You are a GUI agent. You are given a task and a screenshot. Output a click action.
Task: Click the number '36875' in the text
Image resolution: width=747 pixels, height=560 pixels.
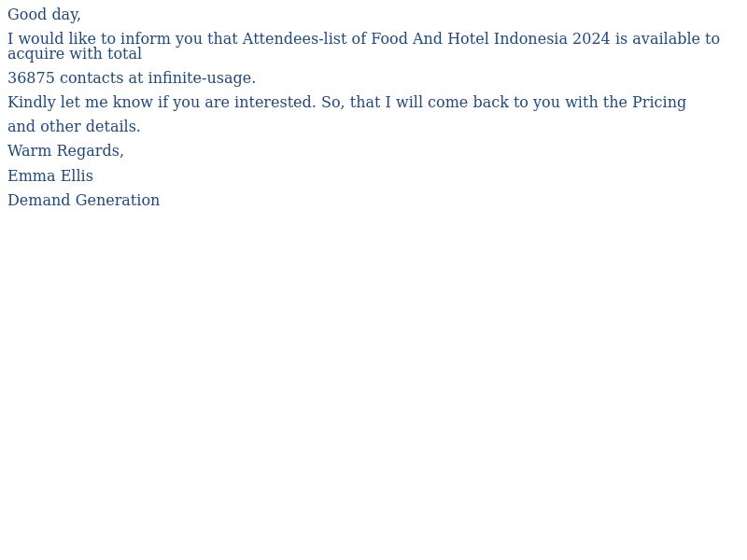click(32, 77)
